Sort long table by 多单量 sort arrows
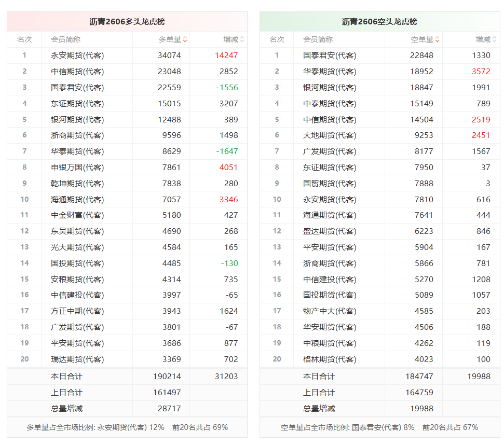This screenshot has width=504, height=445. (185, 39)
